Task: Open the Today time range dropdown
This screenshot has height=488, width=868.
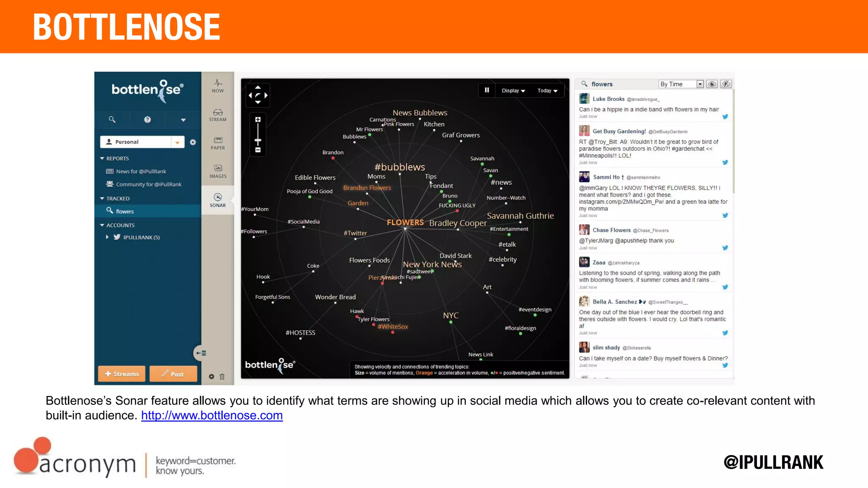Action: [548, 91]
